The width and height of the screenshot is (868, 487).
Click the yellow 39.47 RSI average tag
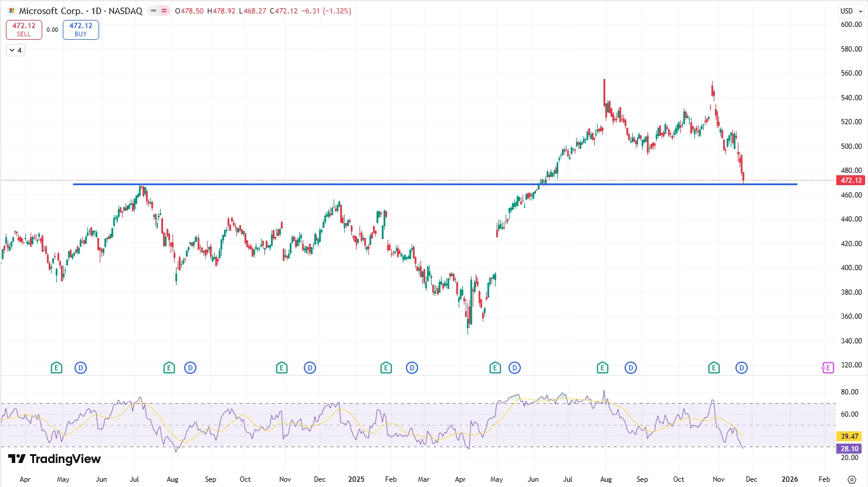[x=850, y=437]
